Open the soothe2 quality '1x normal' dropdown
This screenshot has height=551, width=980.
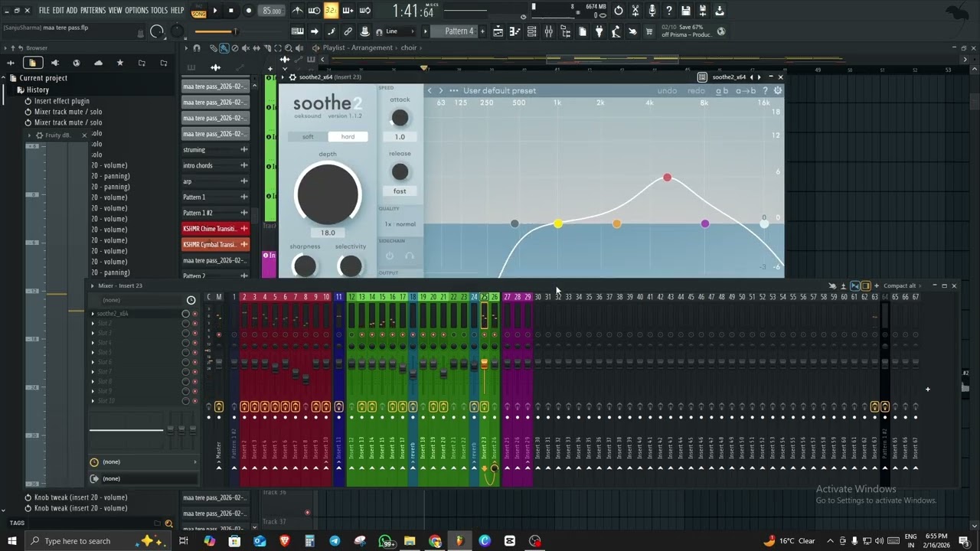(400, 224)
